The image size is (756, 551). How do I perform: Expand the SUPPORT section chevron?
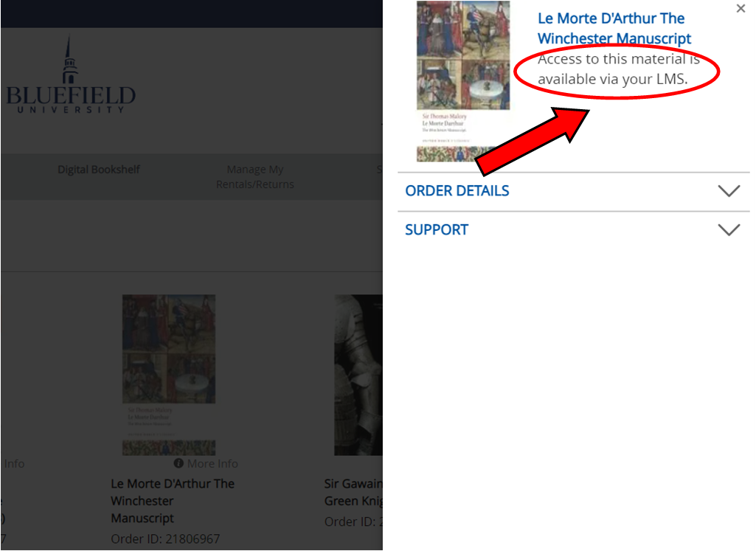coord(729,229)
